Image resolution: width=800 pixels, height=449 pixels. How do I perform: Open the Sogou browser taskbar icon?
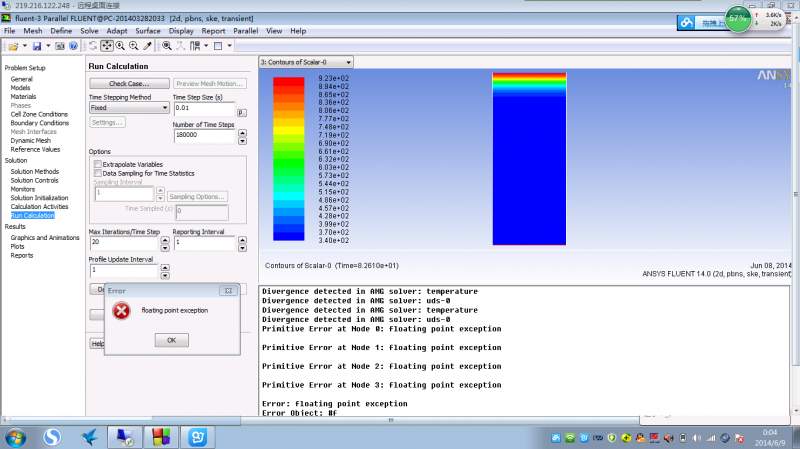click(x=52, y=437)
